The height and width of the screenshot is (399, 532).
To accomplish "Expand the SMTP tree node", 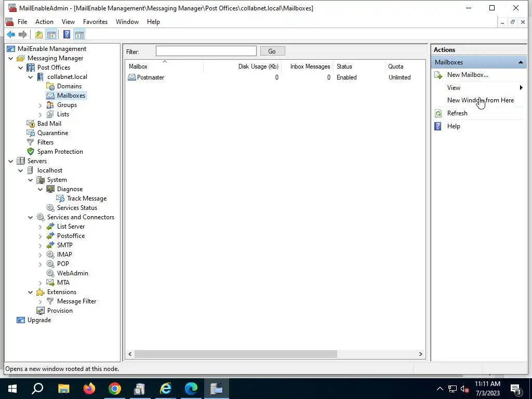I will [x=40, y=245].
